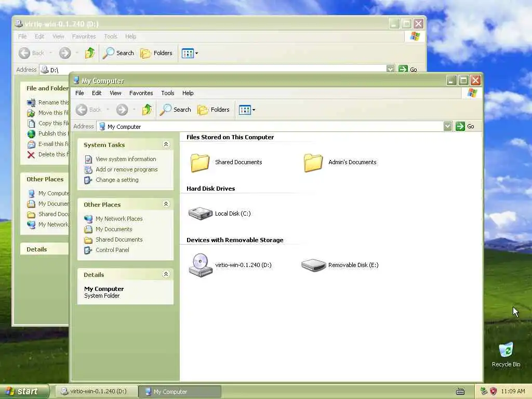The width and height of the screenshot is (532, 399).
Task: Open Favorites menu in D: window
Action: coord(84,36)
